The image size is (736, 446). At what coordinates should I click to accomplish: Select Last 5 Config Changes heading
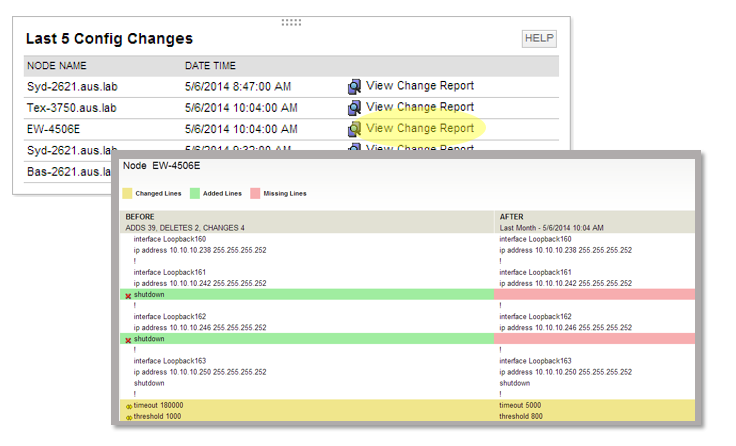(109, 38)
